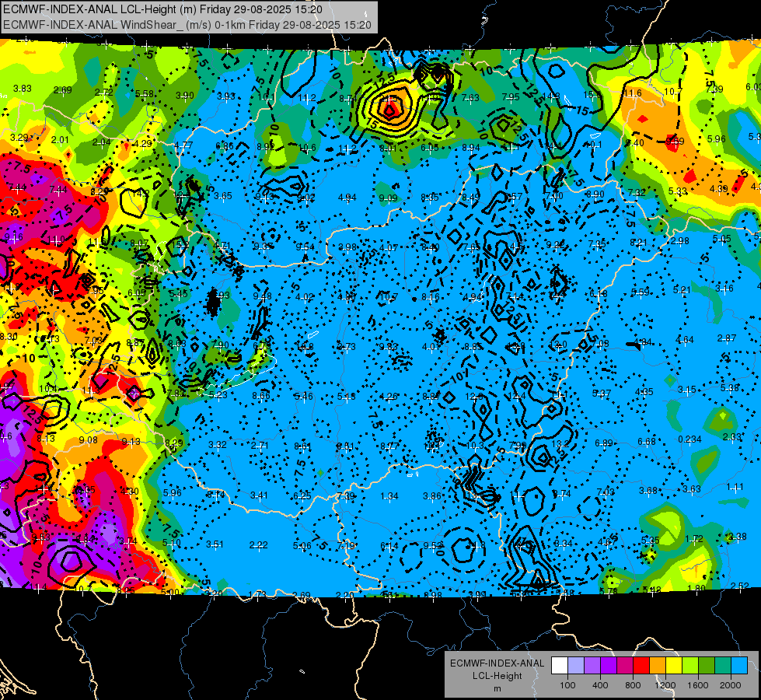Screen dimensions: 761x700
Task: Click the wind shear value "5.21"
Action: [x=682, y=290]
